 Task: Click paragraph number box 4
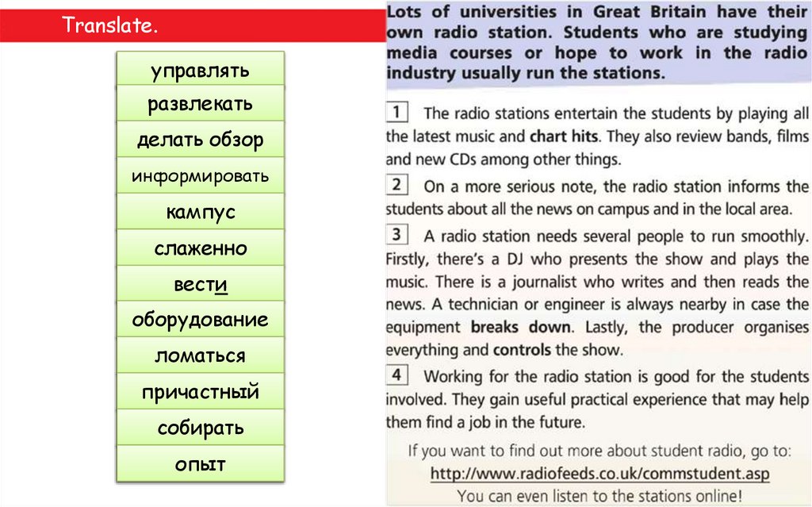(x=396, y=374)
